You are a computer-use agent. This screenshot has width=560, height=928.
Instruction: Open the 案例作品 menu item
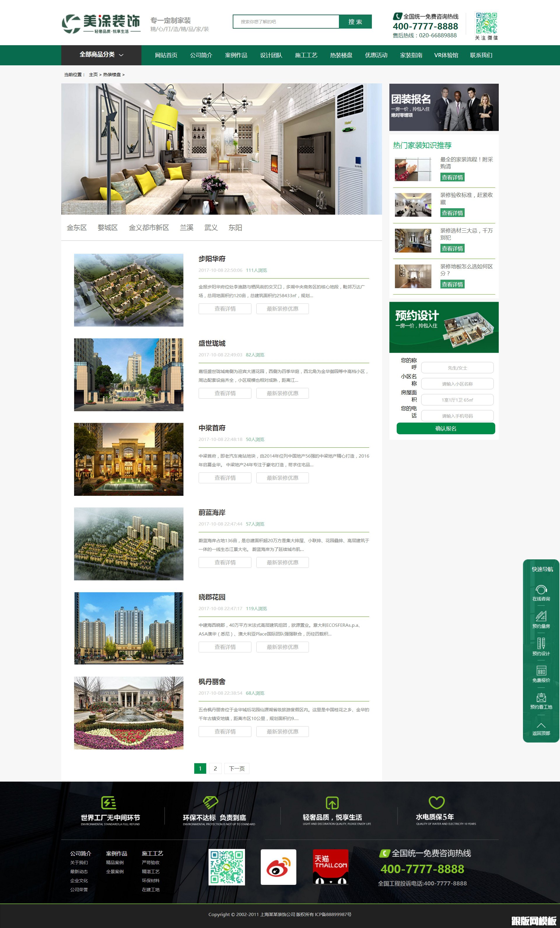(x=236, y=55)
